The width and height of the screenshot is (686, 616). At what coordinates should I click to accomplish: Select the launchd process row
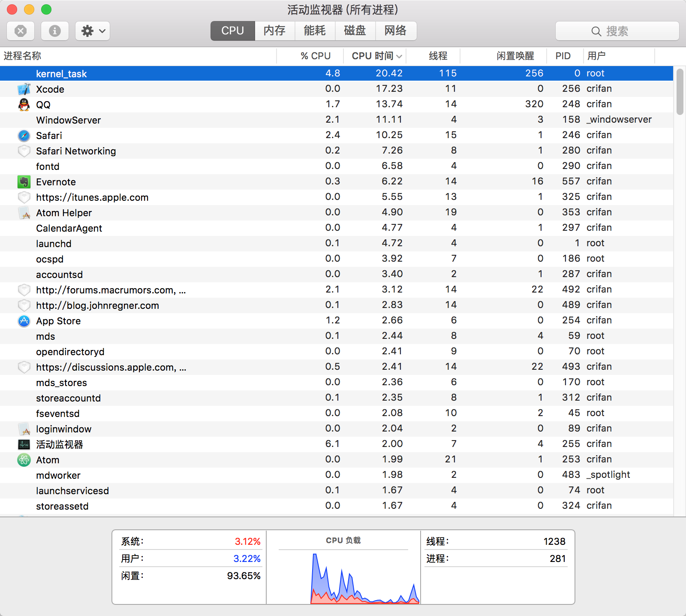(x=337, y=244)
